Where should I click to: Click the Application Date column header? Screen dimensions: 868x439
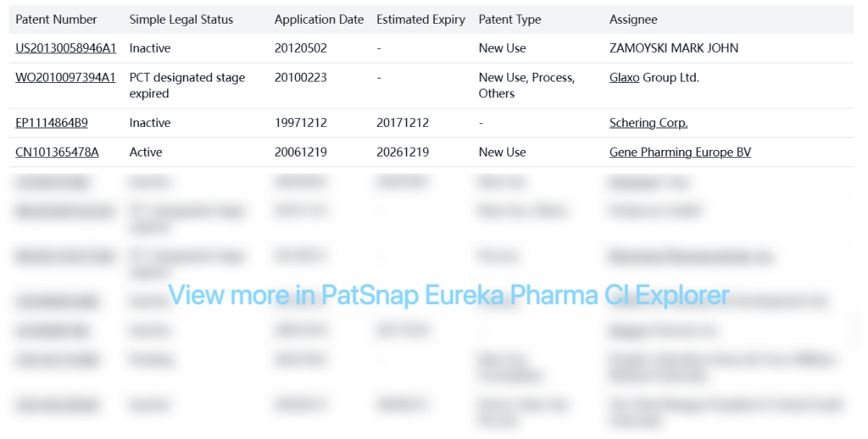pyautogui.click(x=319, y=19)
